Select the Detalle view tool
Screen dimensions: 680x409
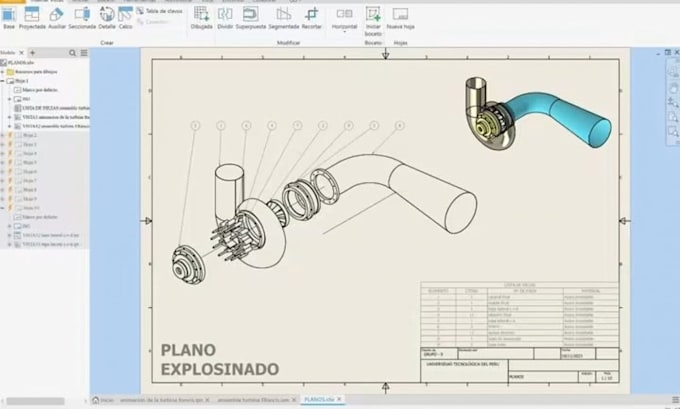coord(107,18)
